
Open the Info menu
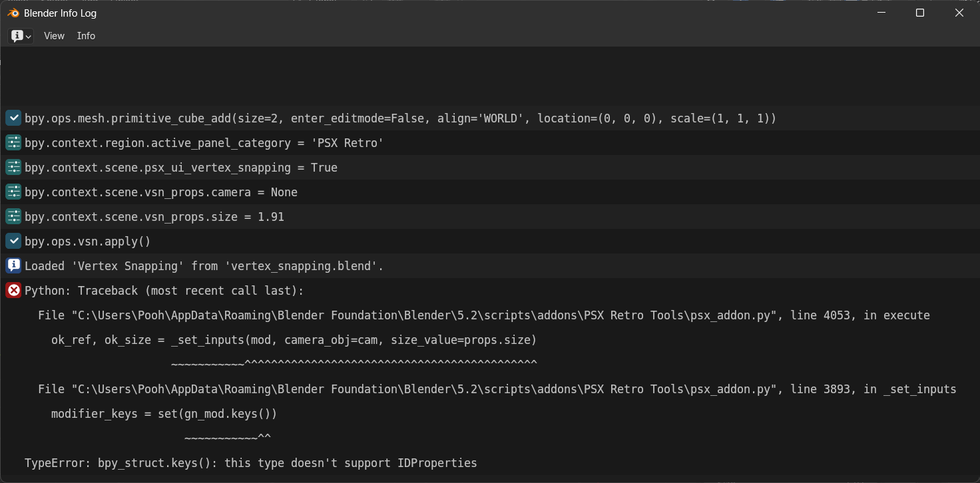click(x=86, y=36)
